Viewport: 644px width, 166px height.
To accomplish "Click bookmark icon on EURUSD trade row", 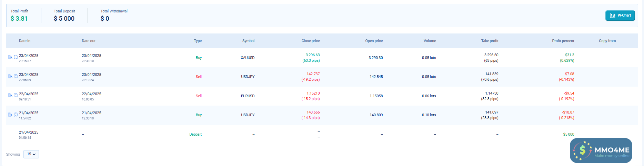I will click(x=16, y=95).
